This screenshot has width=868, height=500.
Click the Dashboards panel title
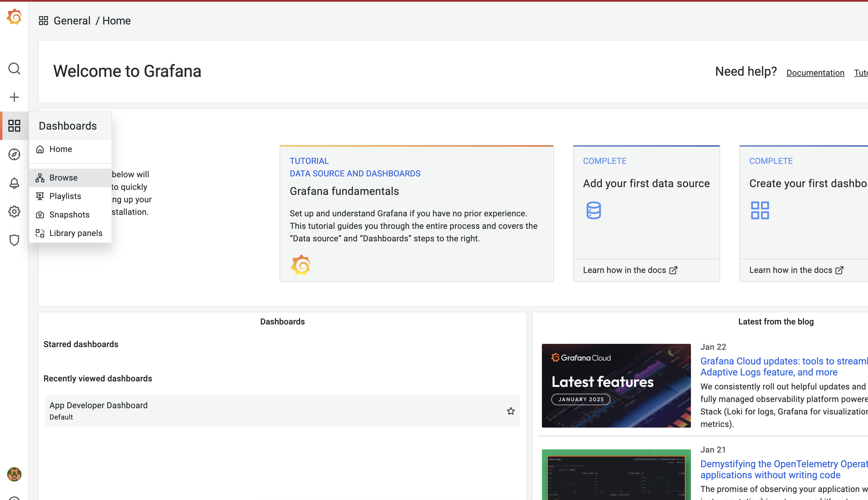[282, 322]
